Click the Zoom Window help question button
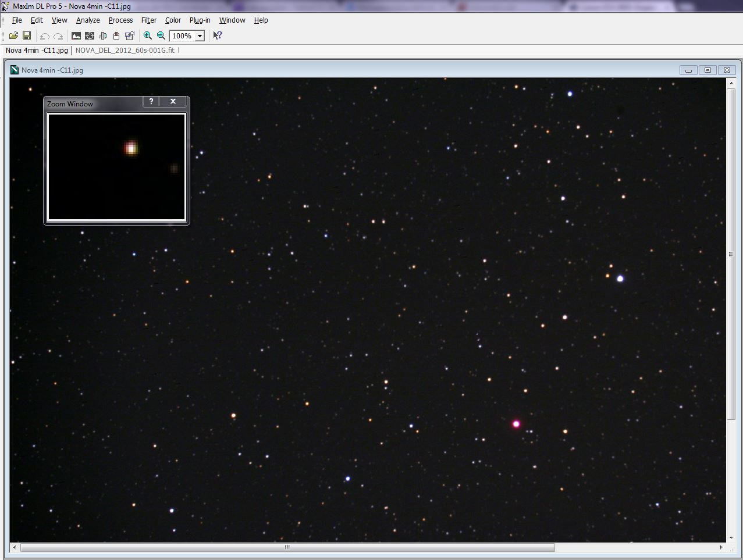 pos(151,101)
